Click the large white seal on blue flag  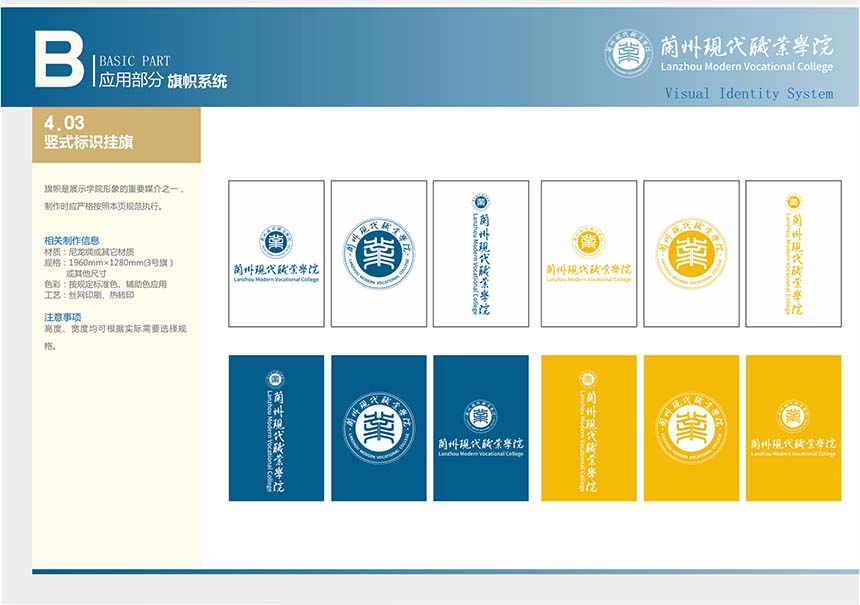379,428
